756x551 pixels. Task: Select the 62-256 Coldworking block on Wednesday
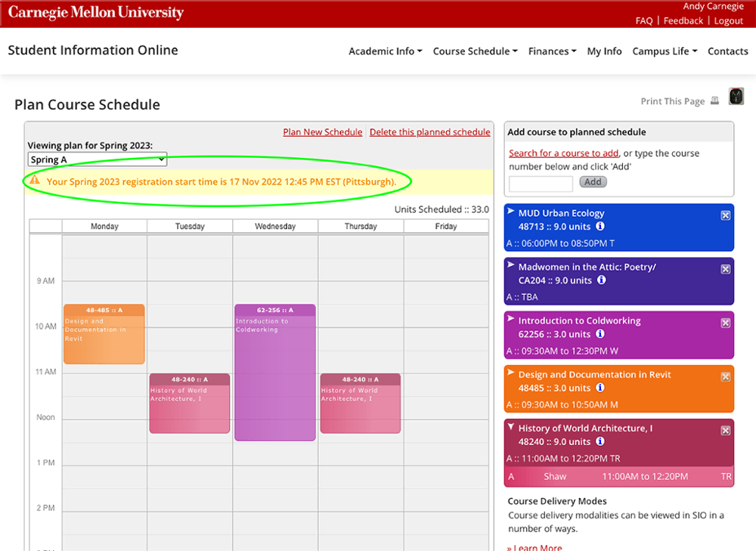coord(275,372)
